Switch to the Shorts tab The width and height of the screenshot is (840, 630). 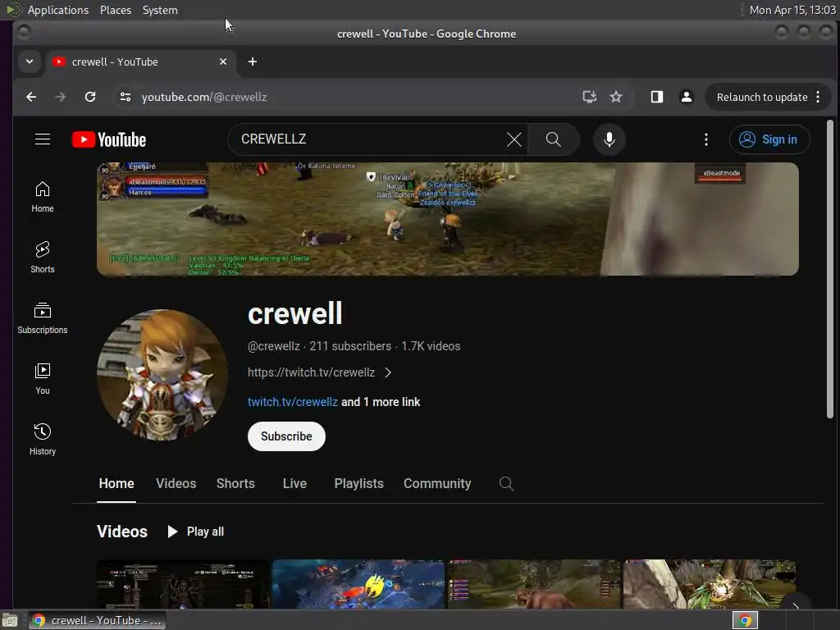point(235,484)
